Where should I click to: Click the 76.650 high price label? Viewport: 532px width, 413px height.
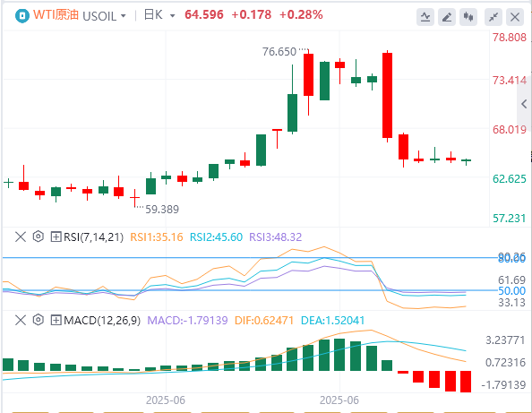pos(279,52)
